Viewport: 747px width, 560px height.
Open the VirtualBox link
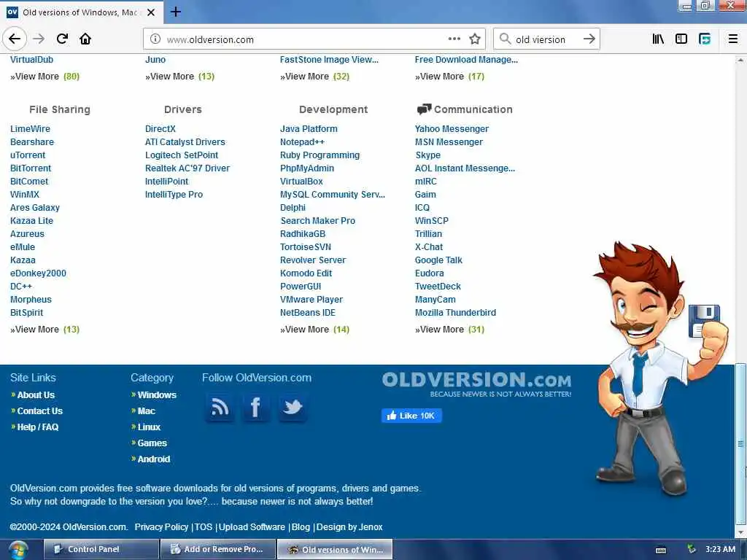point(301,182)
